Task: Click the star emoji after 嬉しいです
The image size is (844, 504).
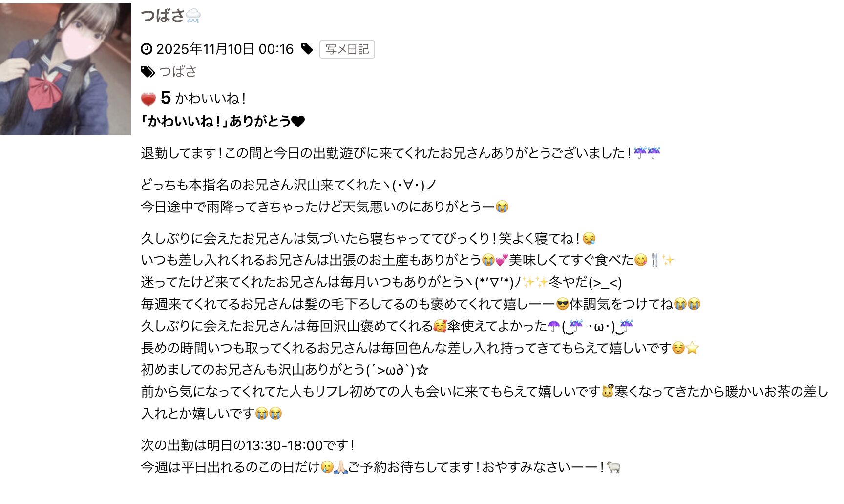Action: (692, 348)
